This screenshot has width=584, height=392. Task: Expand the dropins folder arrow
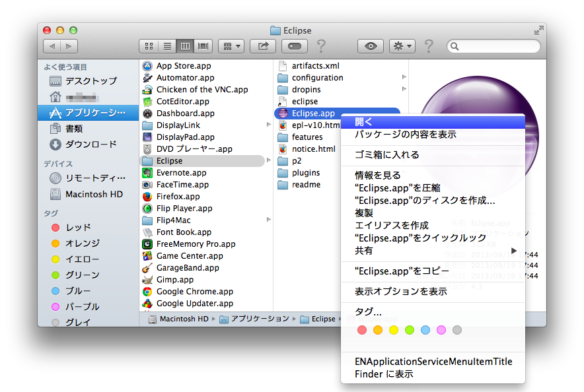(x=404, y=89)
